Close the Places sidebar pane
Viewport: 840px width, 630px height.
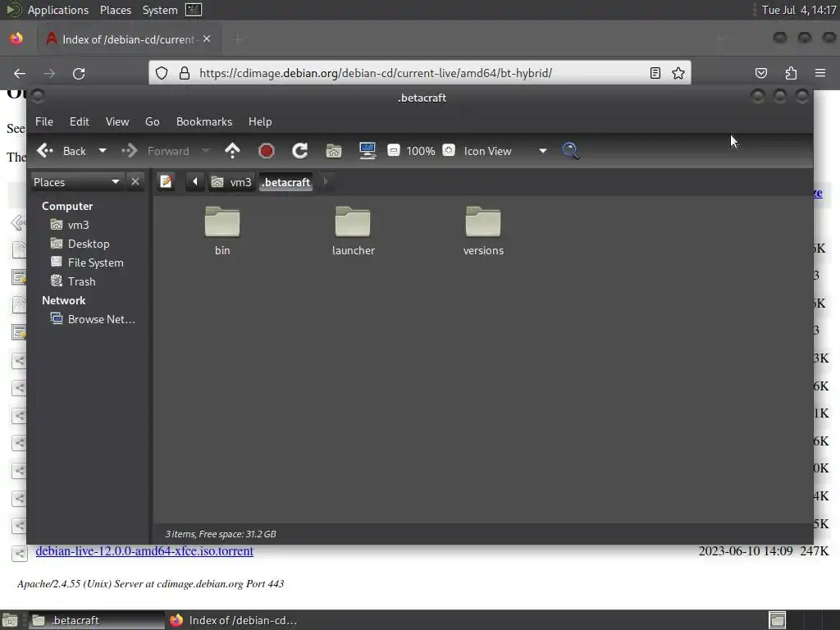135,181
